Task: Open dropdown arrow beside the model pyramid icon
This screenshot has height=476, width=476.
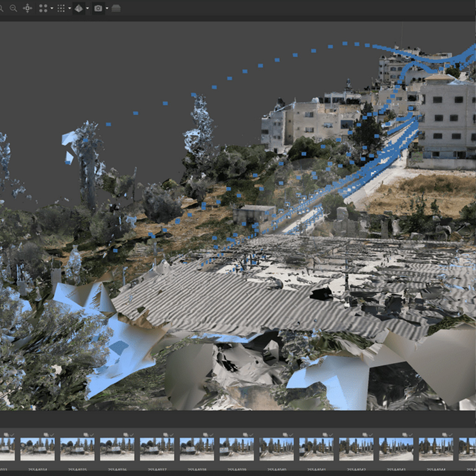Action: tap(87, 8)
